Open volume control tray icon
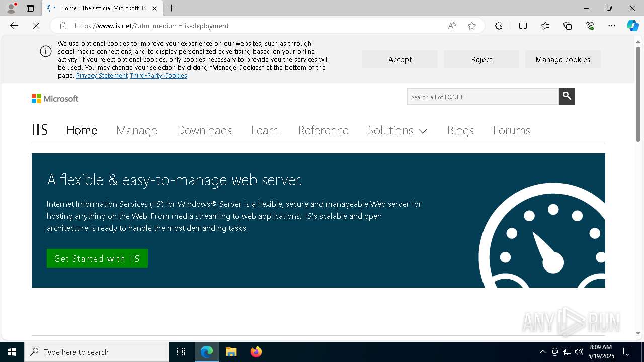This screenshot has height=362, width=644. (x=579, y=352)
